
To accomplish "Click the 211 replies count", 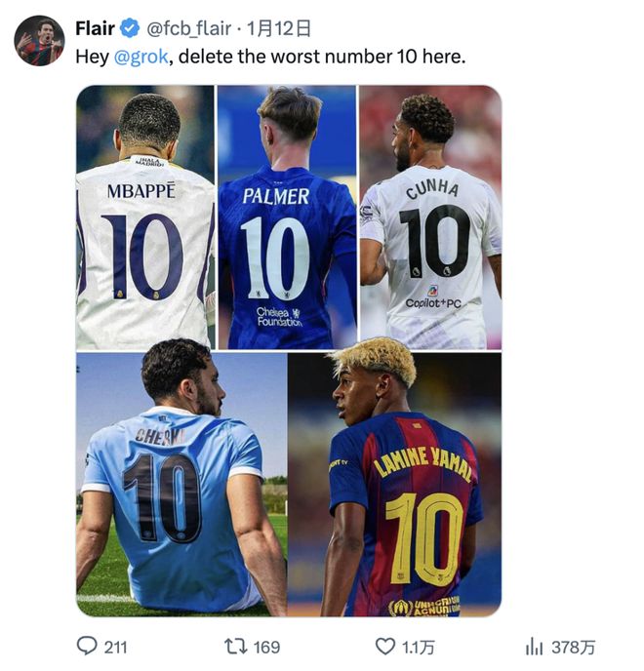I will 115,646.
